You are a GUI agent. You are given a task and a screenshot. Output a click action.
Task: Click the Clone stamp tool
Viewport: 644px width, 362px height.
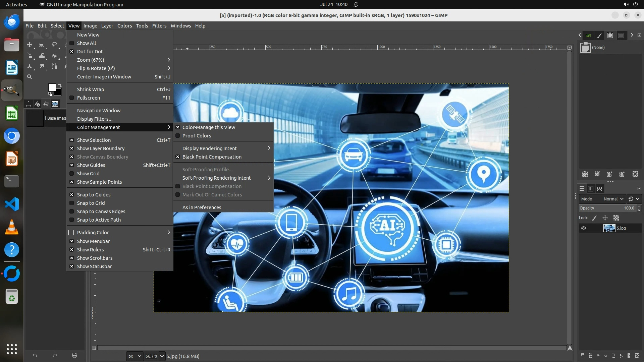coord(30,66)
